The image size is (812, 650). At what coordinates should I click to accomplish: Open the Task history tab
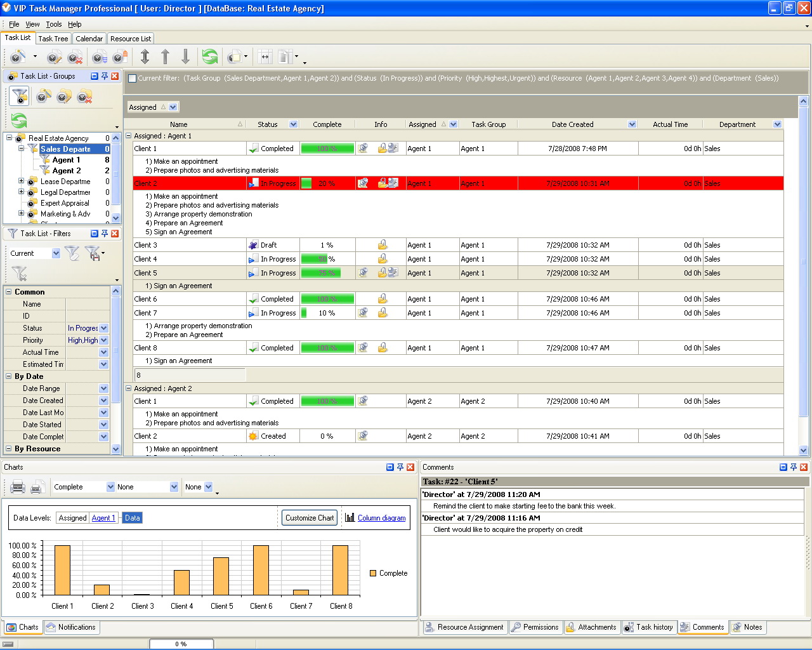coord(649,627)
